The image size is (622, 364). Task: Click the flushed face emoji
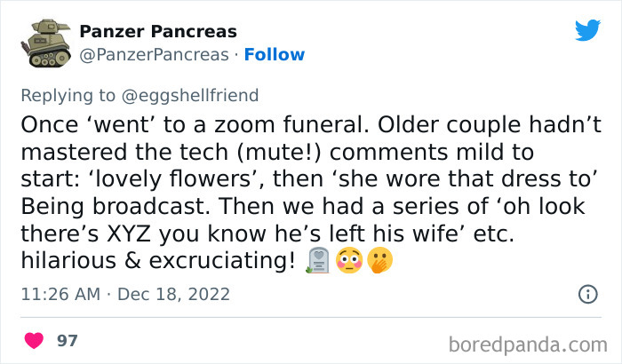[x=346, y=260]
